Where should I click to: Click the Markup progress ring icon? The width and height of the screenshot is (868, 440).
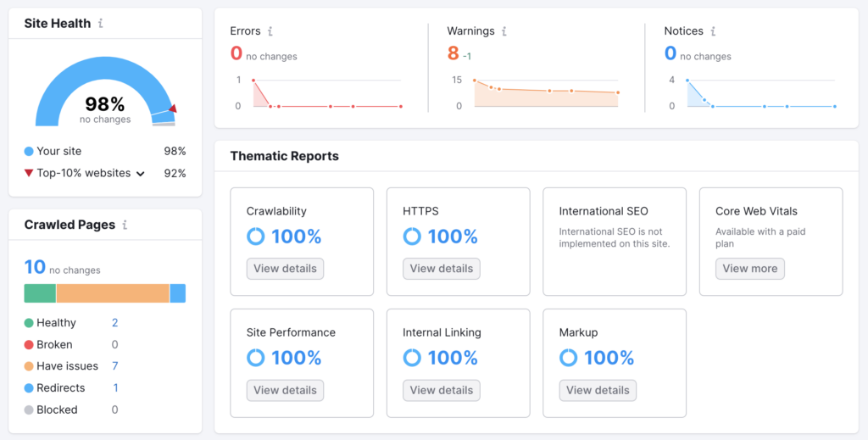click(569, 358)
